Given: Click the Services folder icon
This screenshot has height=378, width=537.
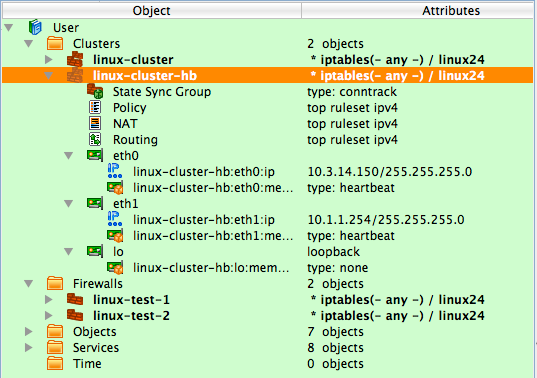Looking at the screenshot, I should coord(55,348).
